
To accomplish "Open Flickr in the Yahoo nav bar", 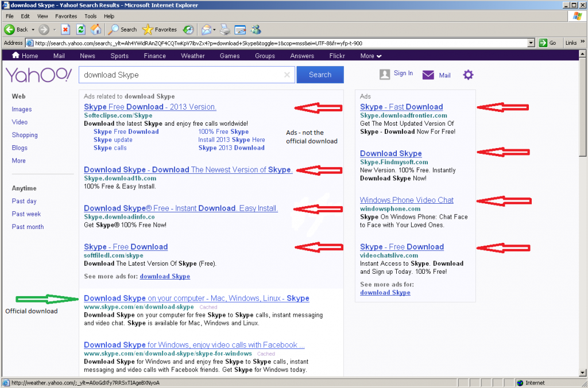I will coord(337,56).
